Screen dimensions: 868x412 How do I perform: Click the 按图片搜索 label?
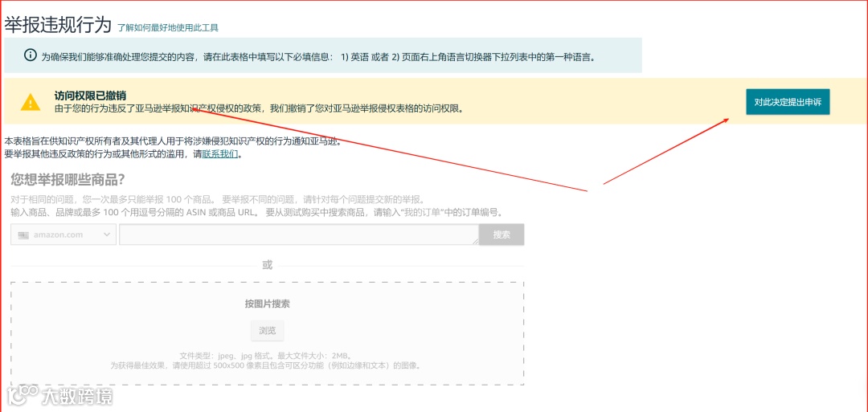click(x=268, y=304)
